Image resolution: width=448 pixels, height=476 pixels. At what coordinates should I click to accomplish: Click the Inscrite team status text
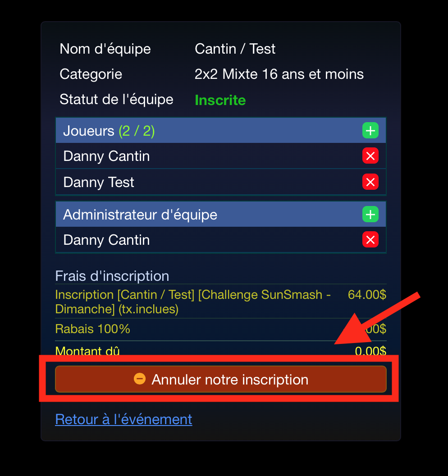[x=220, y=100]
